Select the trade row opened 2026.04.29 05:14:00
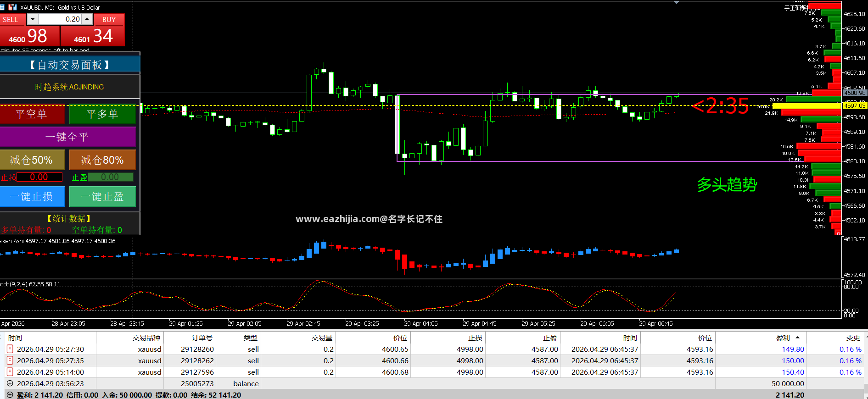The height and width of the screenshot is (399, 868). coord(434,372)
